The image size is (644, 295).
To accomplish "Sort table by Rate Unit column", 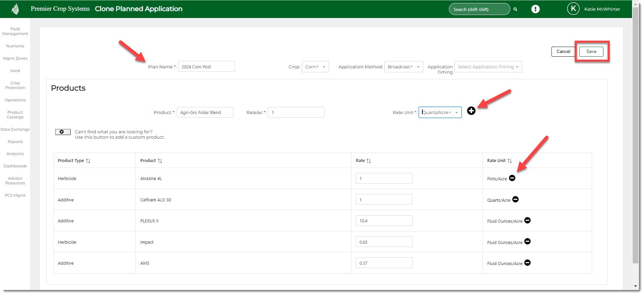I will pyautogui.click(x=510, y=161).
